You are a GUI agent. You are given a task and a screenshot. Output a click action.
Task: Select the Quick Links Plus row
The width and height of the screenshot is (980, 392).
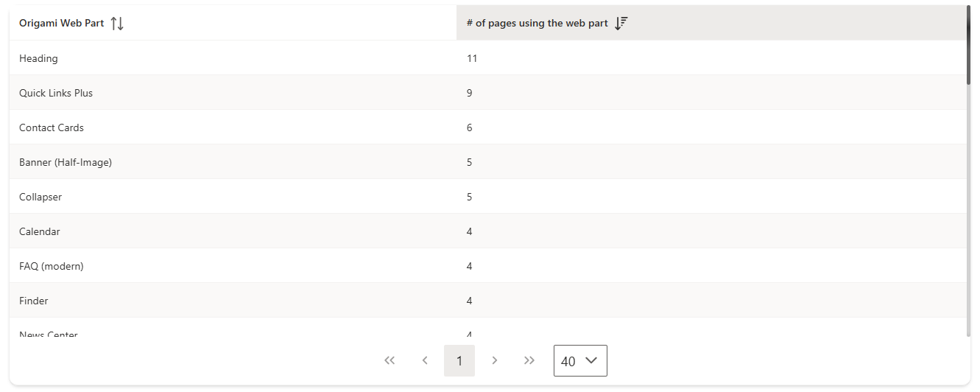[56, 93]
